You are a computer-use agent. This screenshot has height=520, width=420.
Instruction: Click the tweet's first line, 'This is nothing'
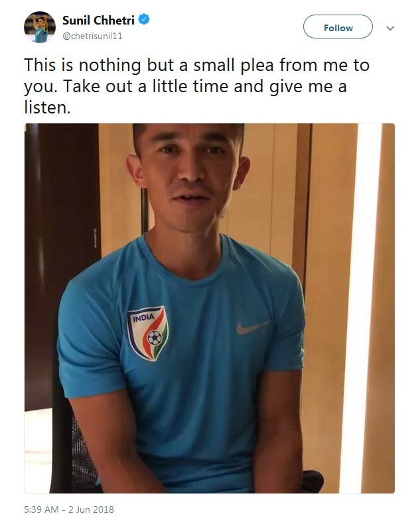(x=82, y=65)
